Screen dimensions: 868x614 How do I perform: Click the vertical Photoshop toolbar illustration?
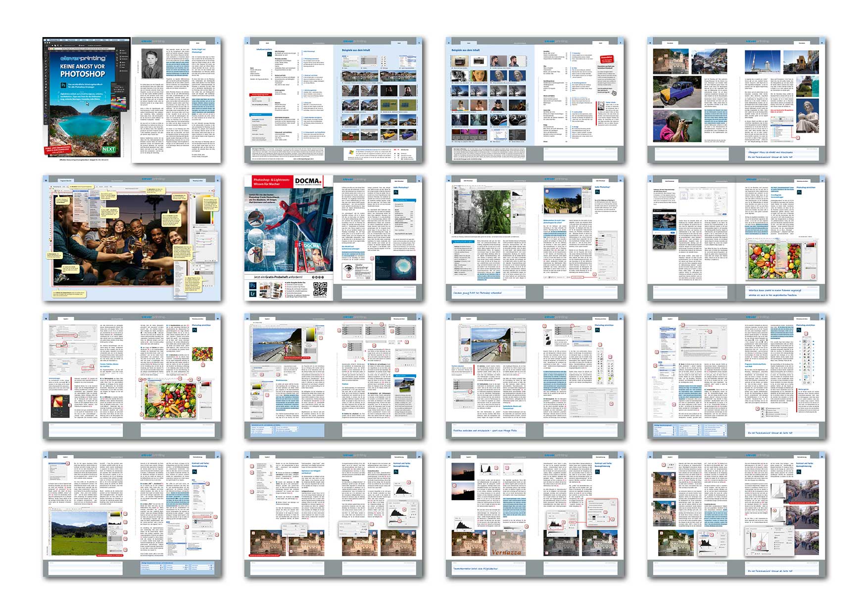coord(806,360)
